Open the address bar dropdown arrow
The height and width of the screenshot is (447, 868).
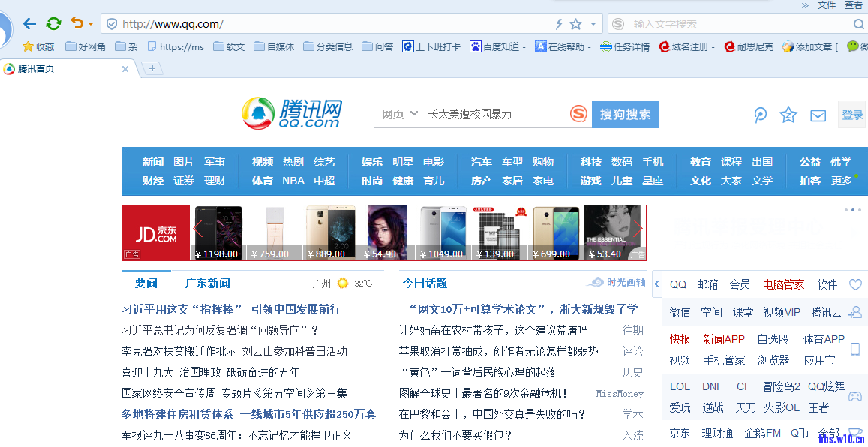click(593, 24)
